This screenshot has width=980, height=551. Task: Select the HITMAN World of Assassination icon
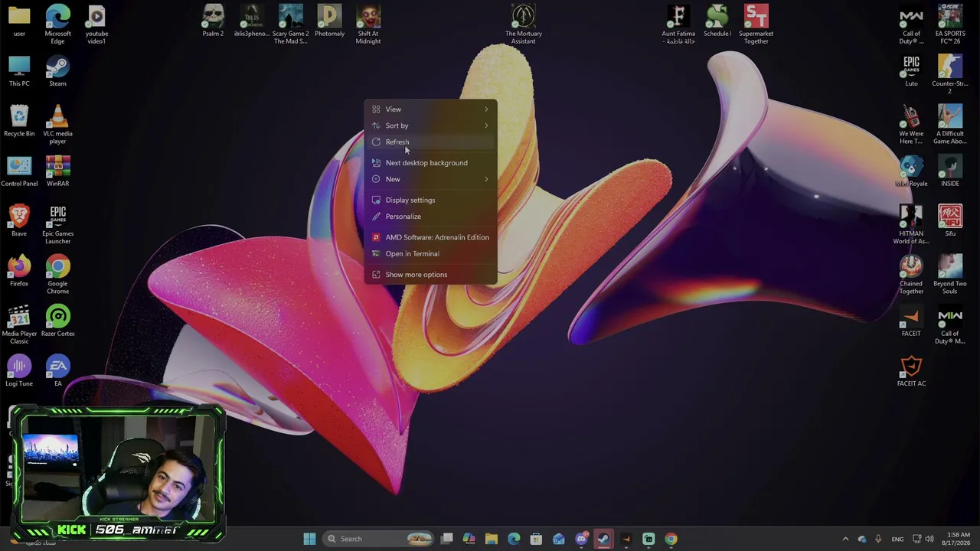pos(911,225)
